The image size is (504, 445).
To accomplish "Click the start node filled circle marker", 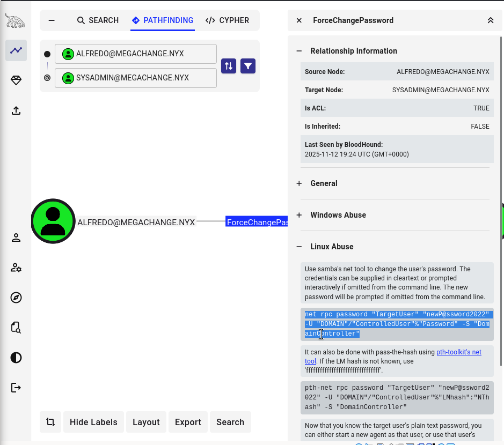I will tap(47, 54).
